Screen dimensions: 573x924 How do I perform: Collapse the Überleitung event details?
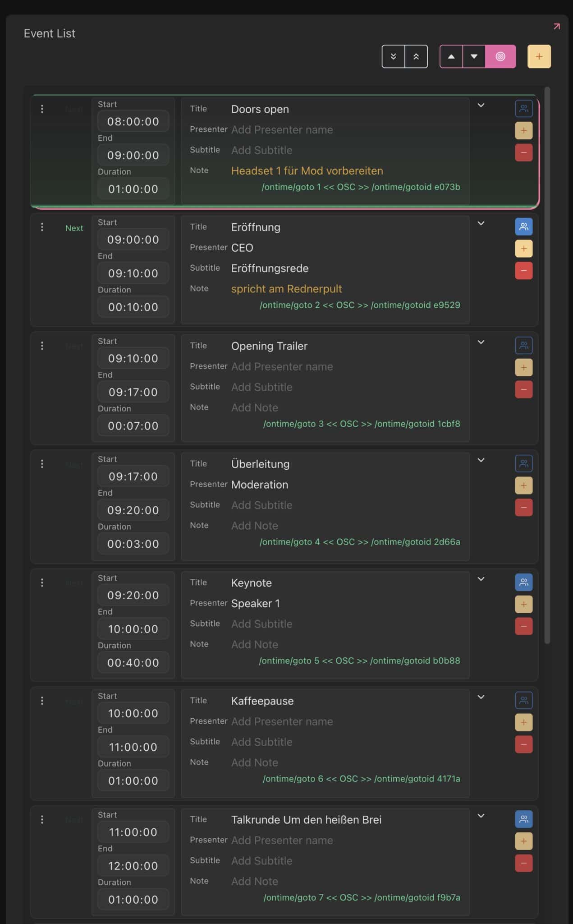(481, 460)
